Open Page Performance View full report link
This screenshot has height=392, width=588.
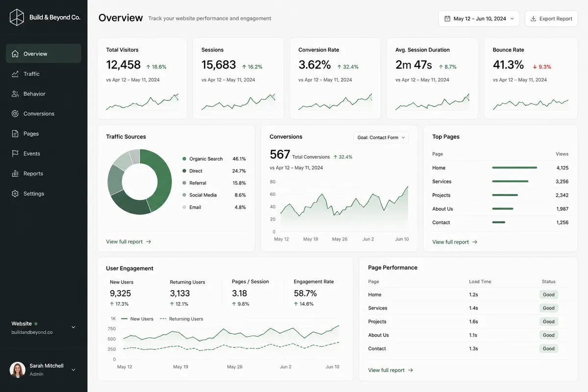pyautogui.click(x=391, y=370)
